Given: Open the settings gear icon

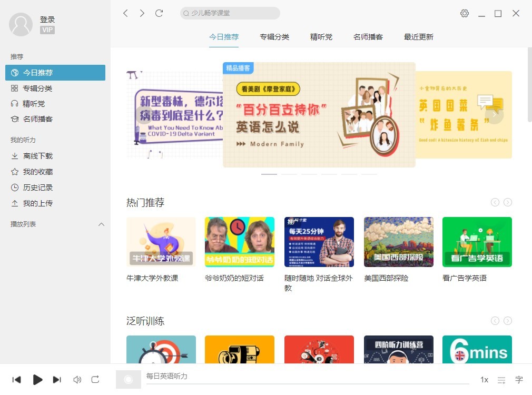Looking at the screenshot, I should click(x=464, y=14).
